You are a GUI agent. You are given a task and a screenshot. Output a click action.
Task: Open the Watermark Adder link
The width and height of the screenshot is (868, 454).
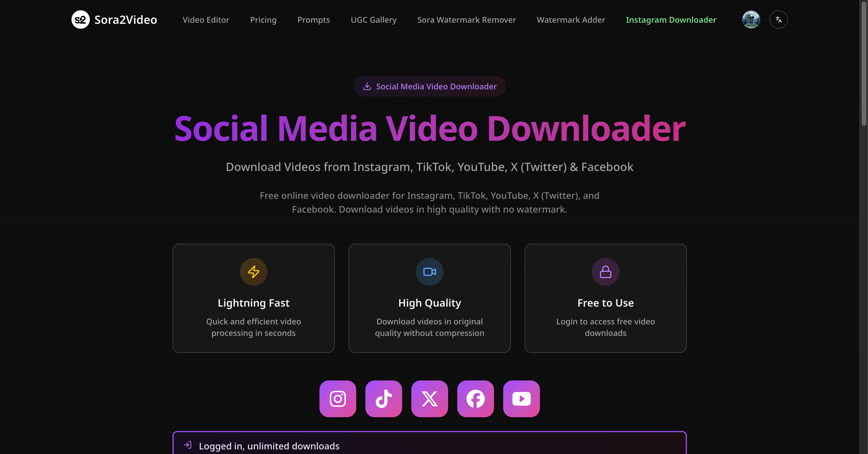click(571, 20)
